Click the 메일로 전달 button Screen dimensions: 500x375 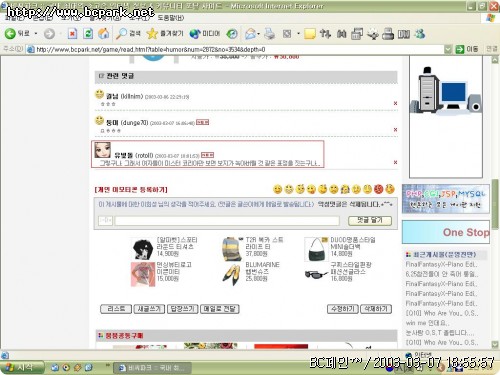(220, 309)
